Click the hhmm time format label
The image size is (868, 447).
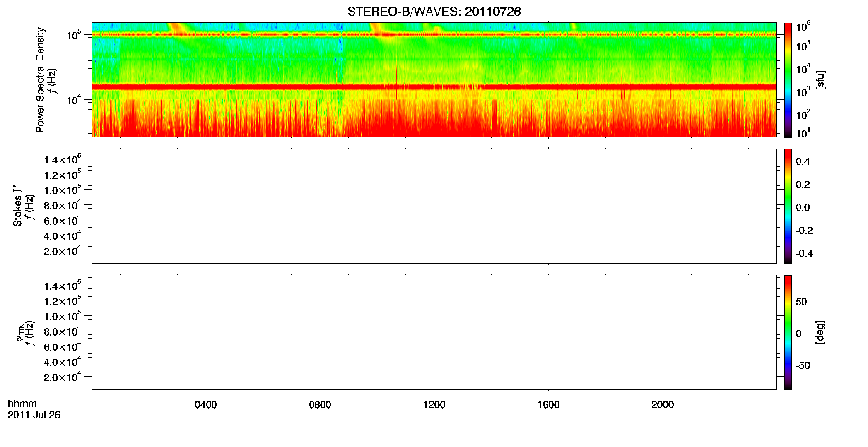click(x=22, y=404)
